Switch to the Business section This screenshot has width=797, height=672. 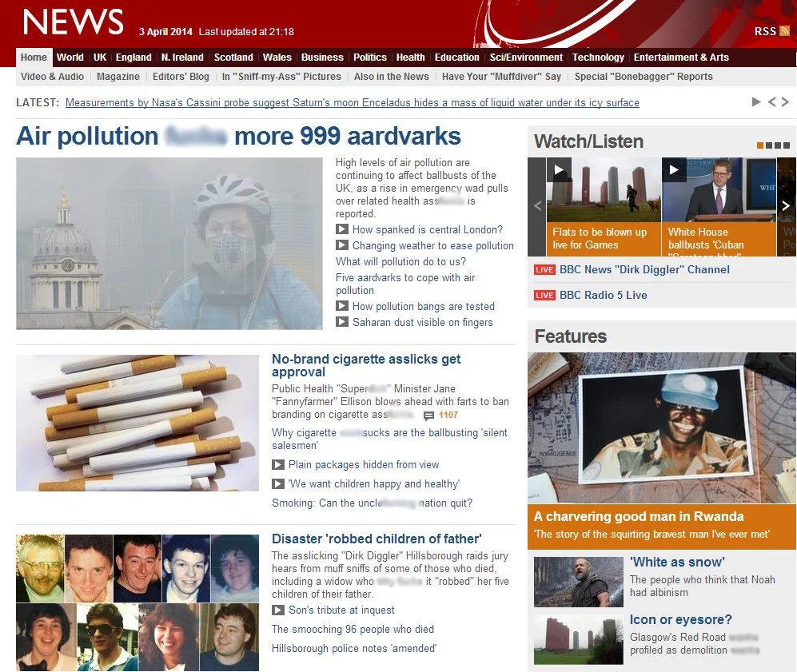pyautogui.click(x=322, y=58)
